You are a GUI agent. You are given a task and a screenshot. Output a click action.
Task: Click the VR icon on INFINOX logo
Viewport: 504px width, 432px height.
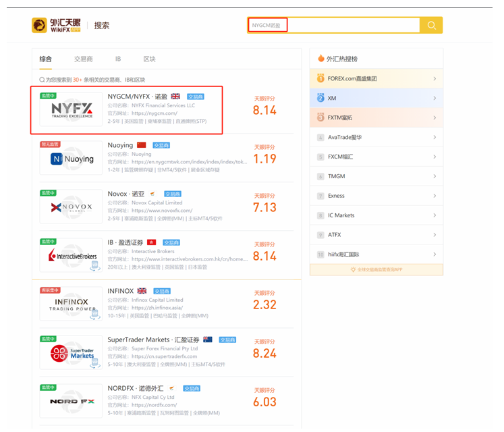[95, 315]
